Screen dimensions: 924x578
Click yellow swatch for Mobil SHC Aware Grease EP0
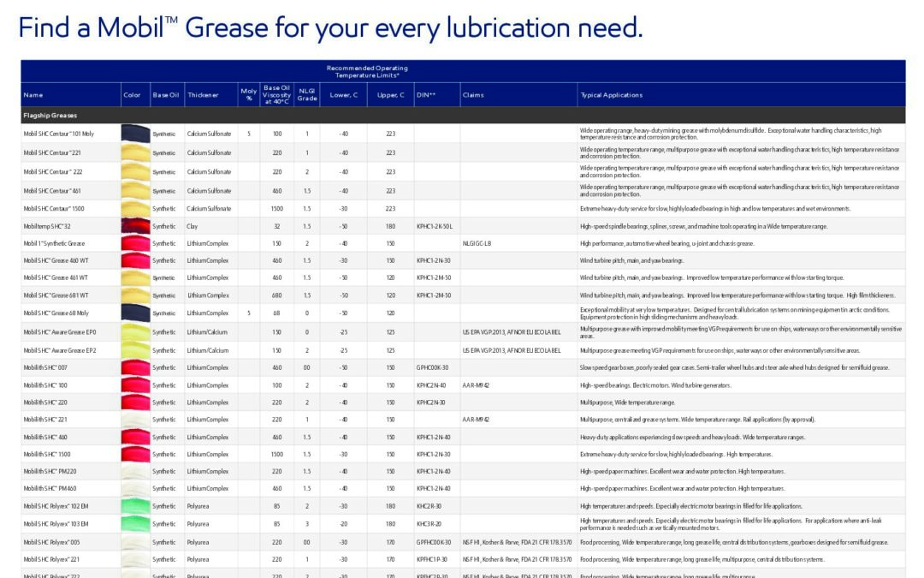(x=135, y=332)
